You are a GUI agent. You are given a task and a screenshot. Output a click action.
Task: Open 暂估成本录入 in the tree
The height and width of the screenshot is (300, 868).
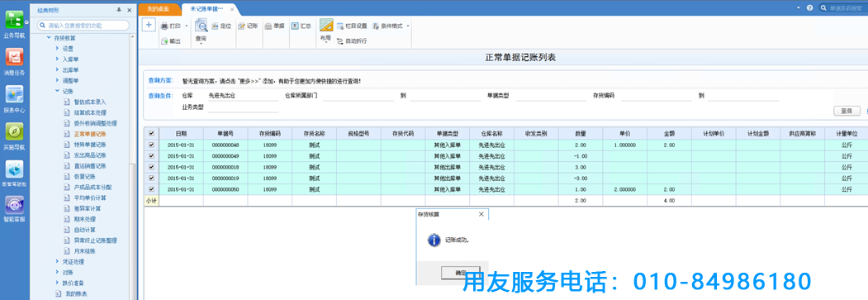point(90,102)
